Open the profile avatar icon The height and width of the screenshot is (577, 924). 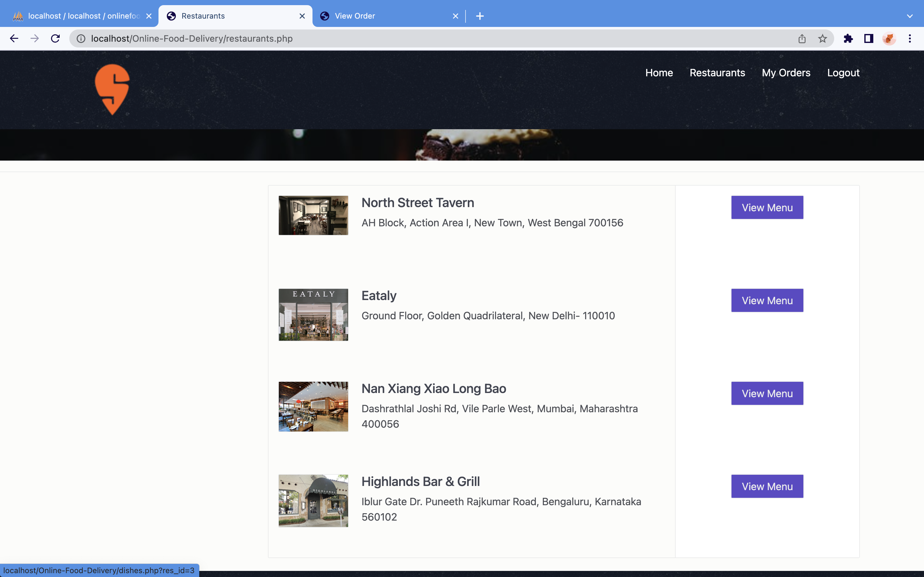[x=889, y=38]
